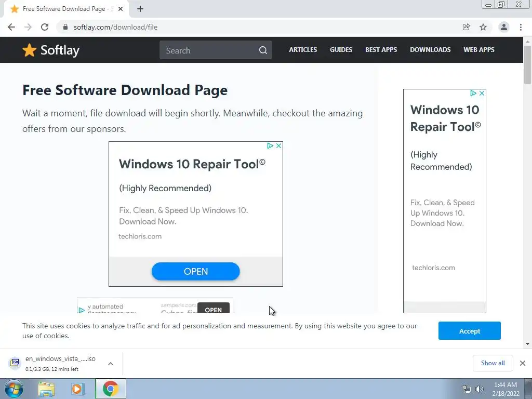This screenshot has height=399, width=532.
Task: Open Windows Media Player from taskbar
Action: point(77,389)
